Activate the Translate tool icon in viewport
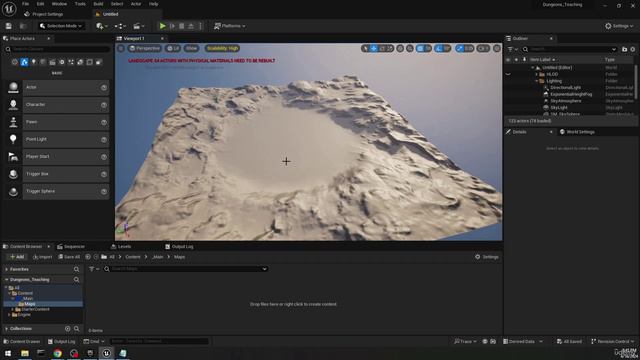The height and width of the screenshot is (360, 640). point(373,48)
